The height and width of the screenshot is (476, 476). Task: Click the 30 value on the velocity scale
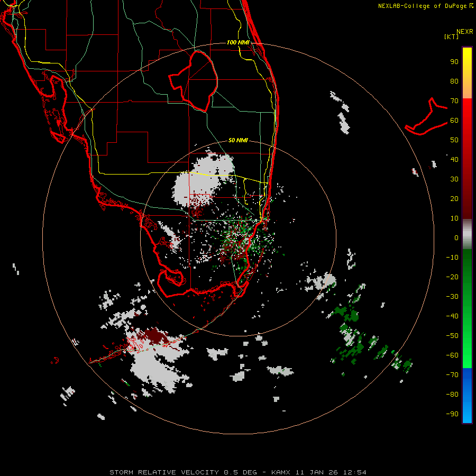click(x=454, y=179)
